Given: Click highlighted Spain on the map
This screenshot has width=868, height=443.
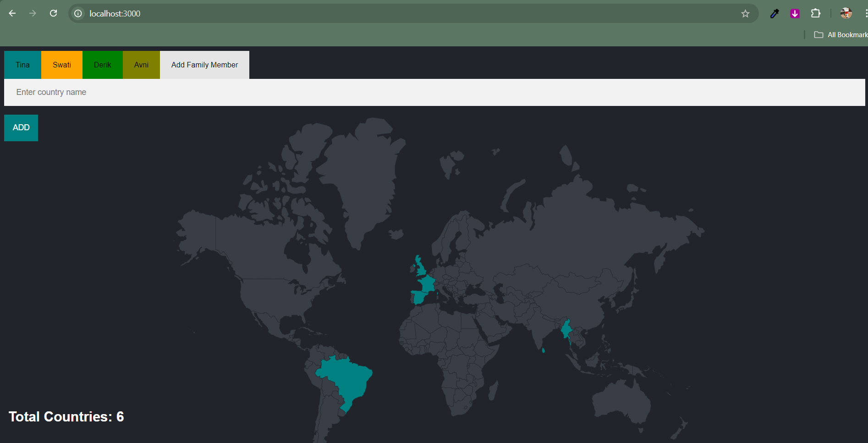Looking at the screenshot, I should [419, 297].
